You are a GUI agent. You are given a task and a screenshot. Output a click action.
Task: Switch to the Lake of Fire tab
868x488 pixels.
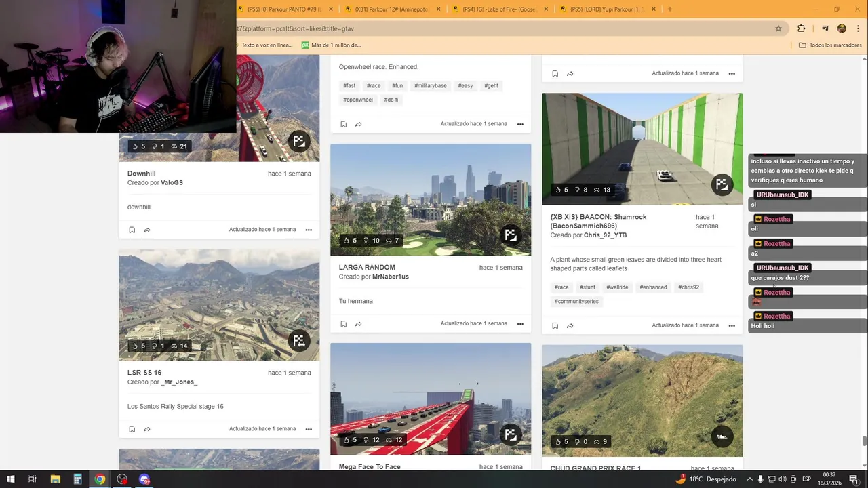coord(500,9)
